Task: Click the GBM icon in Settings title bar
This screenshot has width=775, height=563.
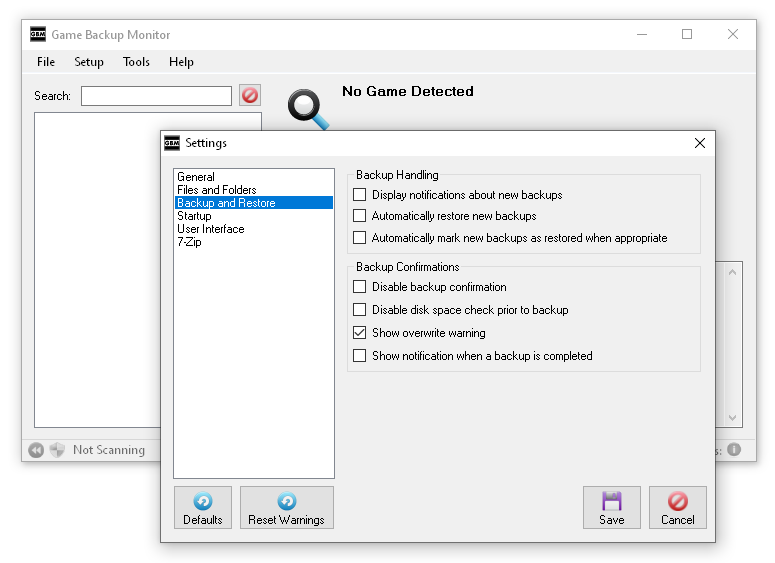Action: tap(172, 143)
